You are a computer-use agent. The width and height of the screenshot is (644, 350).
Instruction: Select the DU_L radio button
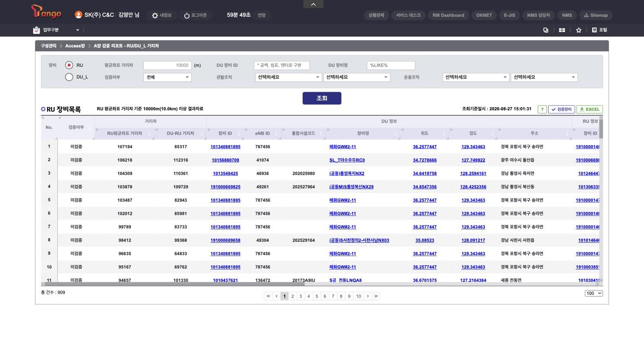(x=69, y=77)
